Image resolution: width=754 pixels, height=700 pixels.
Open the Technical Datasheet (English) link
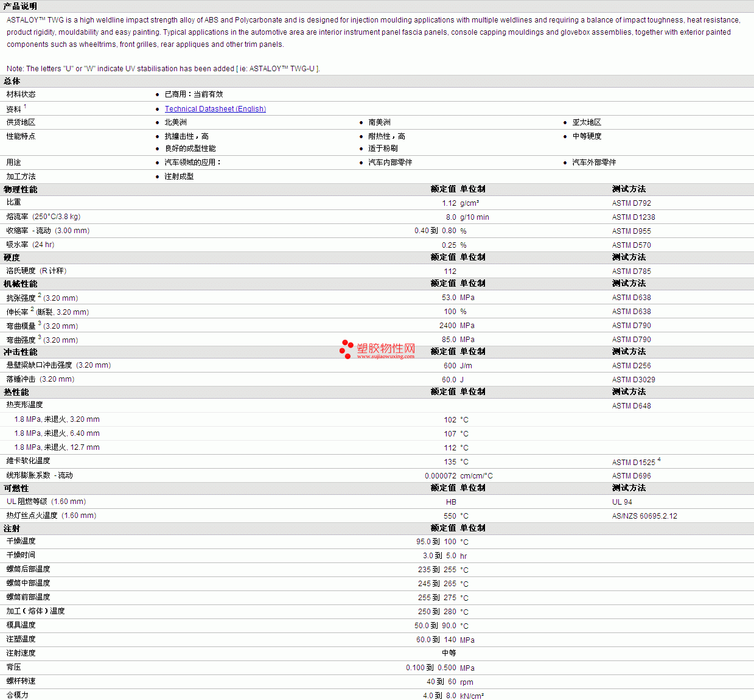pos(215,109)
